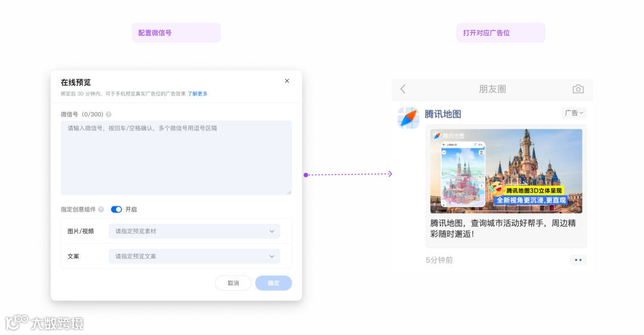The image size is (644, 335).
Task: Tap the camera icon in 朋友圈 header
Action: point(578,89)
